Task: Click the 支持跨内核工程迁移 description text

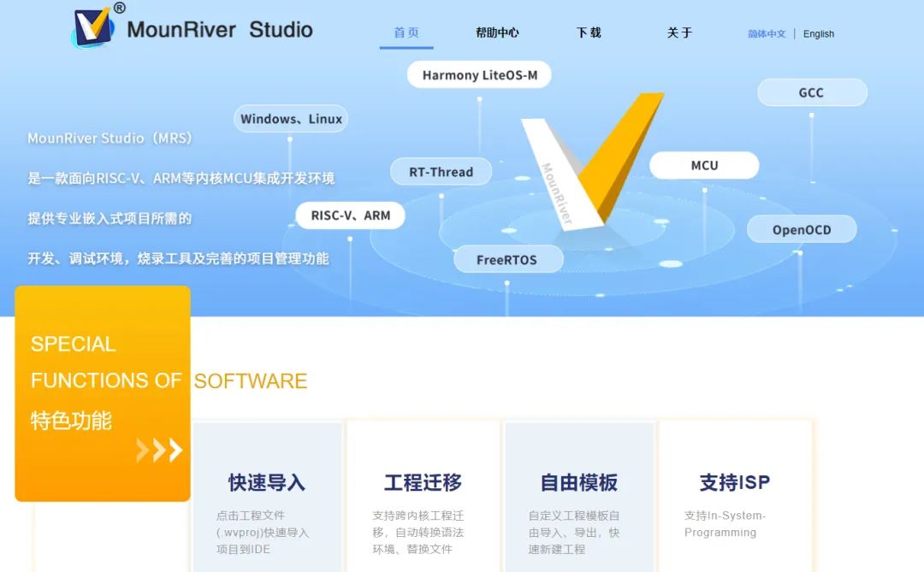Action: tap(418, 533)
